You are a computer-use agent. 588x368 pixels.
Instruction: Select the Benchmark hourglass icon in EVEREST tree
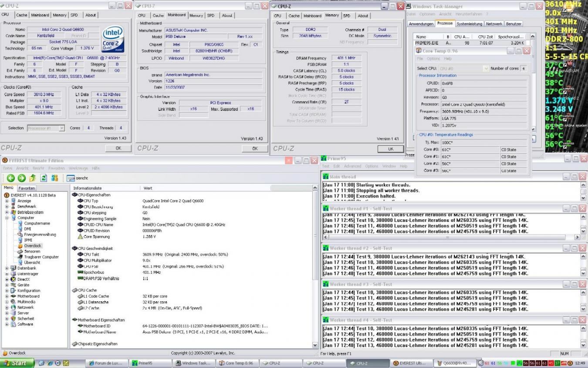point(14,207)
